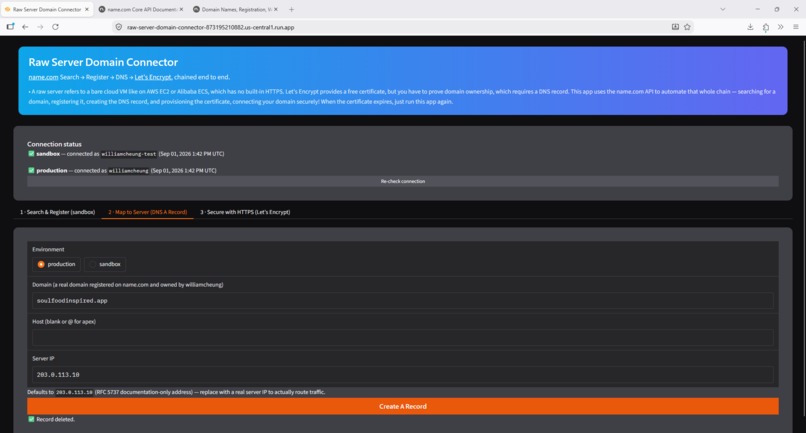Viewport: 806px width, 433px height.
Task: Click the empty Host input field
Action: (403, 337)
